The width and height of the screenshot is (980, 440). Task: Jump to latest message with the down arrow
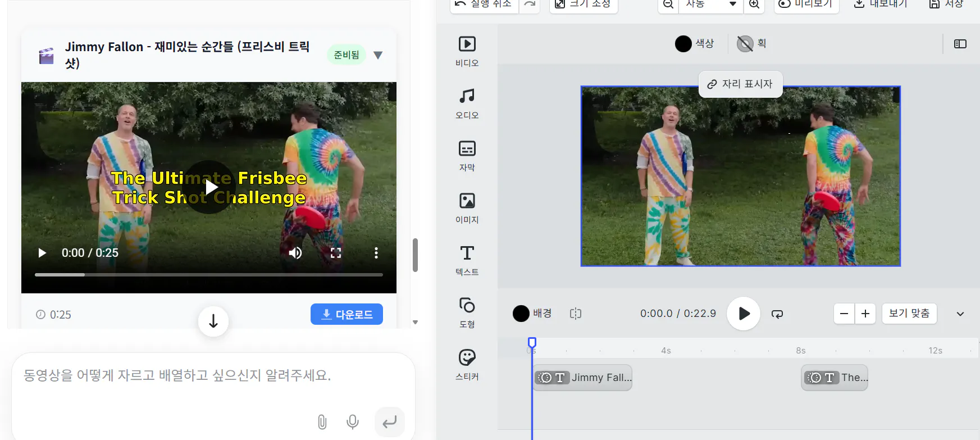pos(213,321)
